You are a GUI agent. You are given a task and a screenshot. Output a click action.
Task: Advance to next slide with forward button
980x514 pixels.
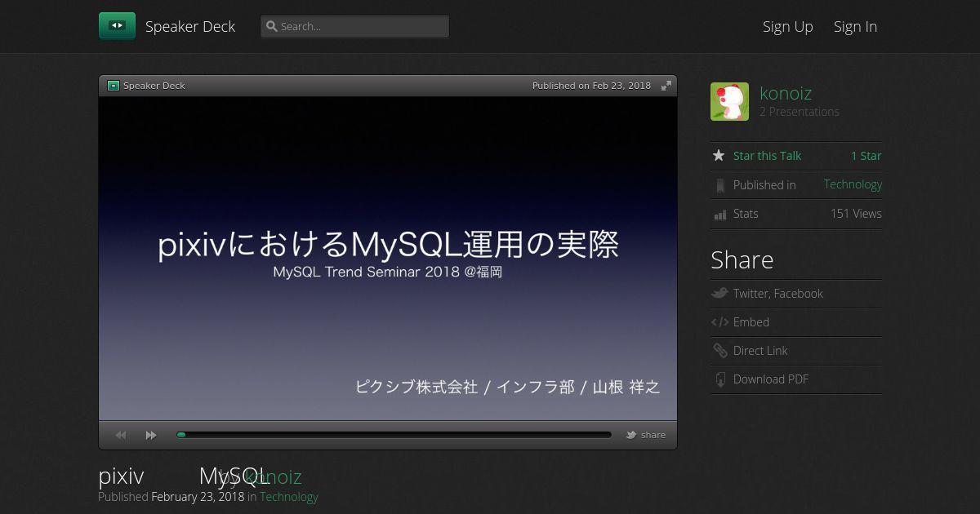(151, 435)
